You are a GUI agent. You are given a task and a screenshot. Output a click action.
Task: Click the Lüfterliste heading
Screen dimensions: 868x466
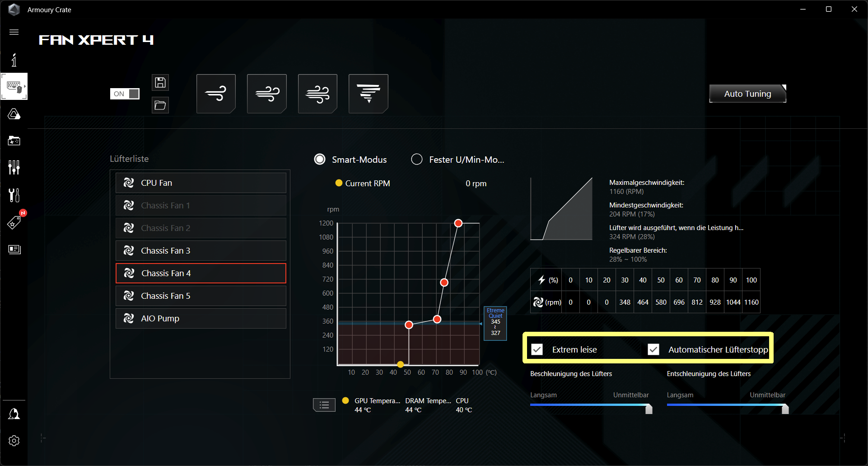click(x=129, y=159)
